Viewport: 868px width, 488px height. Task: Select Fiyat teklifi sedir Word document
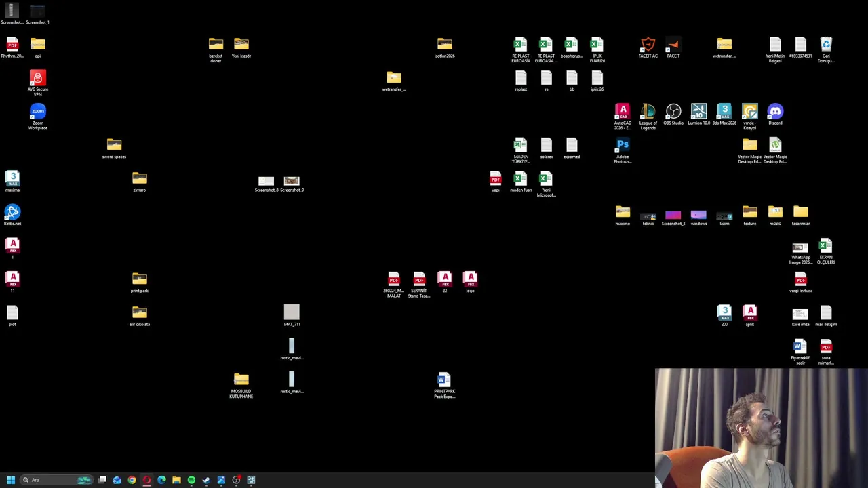click(801, 352)
